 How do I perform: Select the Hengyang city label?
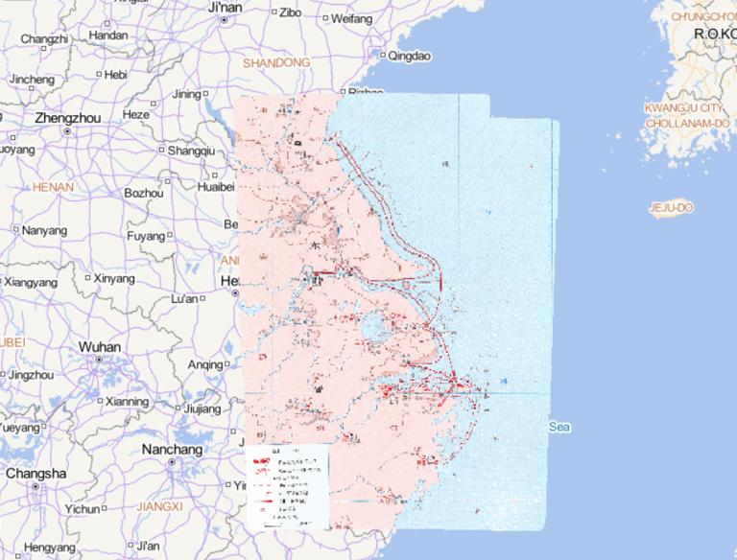49,548
